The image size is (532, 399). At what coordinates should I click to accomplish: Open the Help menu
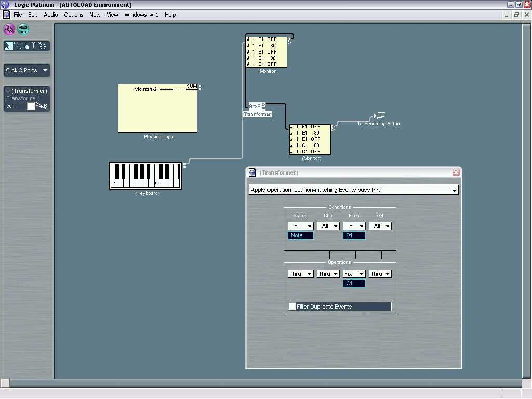(x=170, y=15)
